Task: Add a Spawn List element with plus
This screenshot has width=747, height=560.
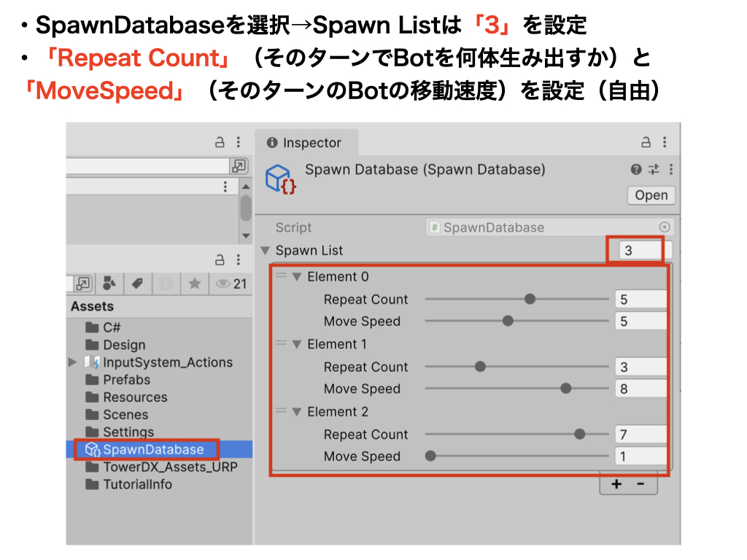Action: [x=616, y=484]
